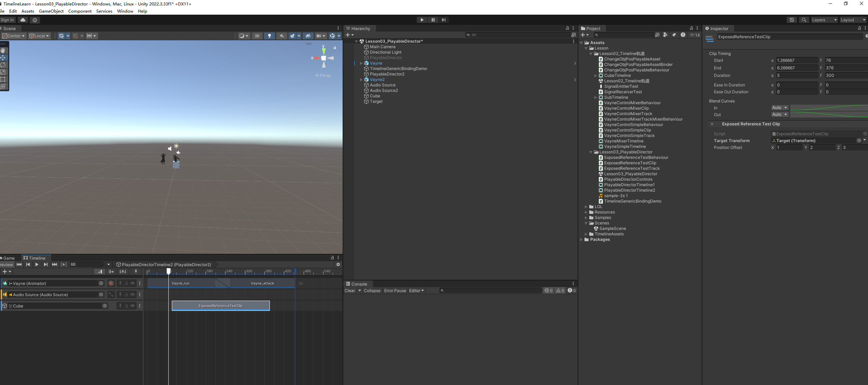
Task: Select the Vayne_attack clip on timeline
Action: click(262, 283)
